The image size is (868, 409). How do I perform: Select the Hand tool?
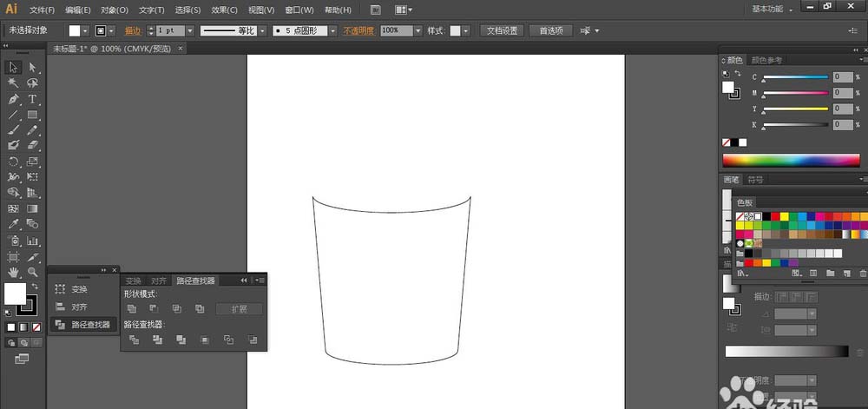(13, 272)
